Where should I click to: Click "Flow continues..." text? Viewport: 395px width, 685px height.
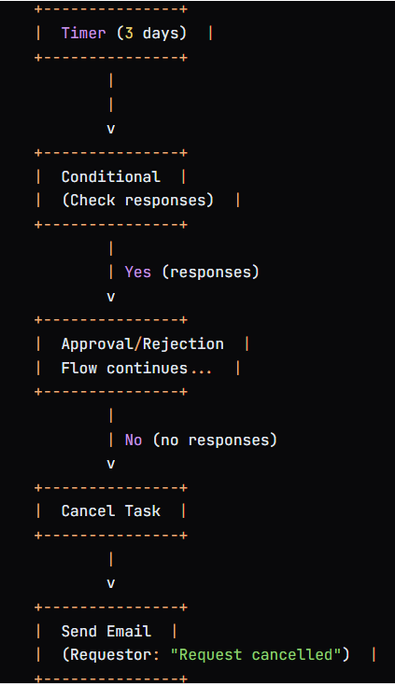pyautogui.click(x=136, y=368)
